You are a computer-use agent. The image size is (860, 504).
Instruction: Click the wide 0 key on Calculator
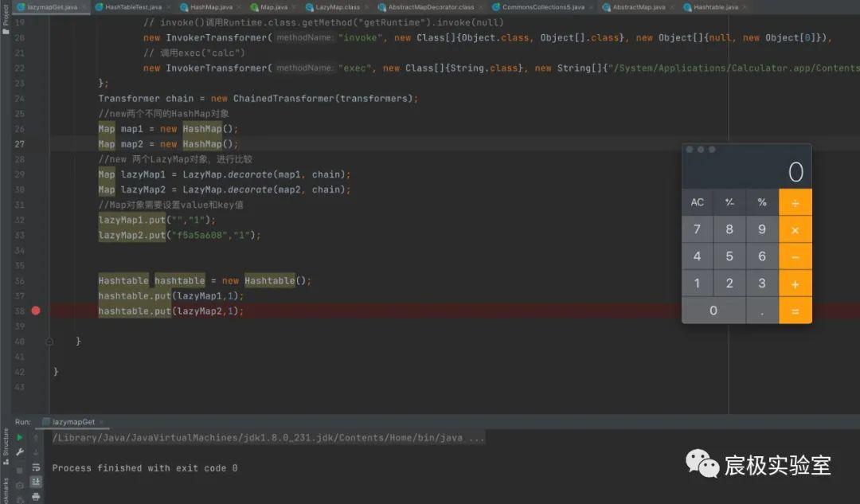point(713,311)
